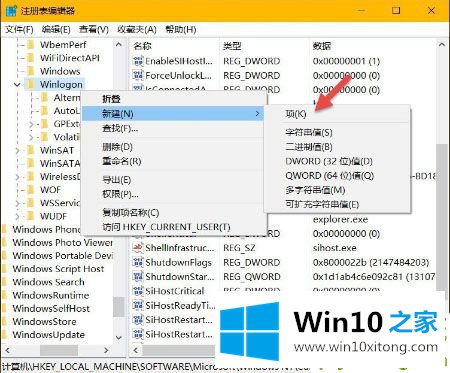Open the 帮助(H) menu
Screen dimensions: 450x373
click(x=181, y=30)
